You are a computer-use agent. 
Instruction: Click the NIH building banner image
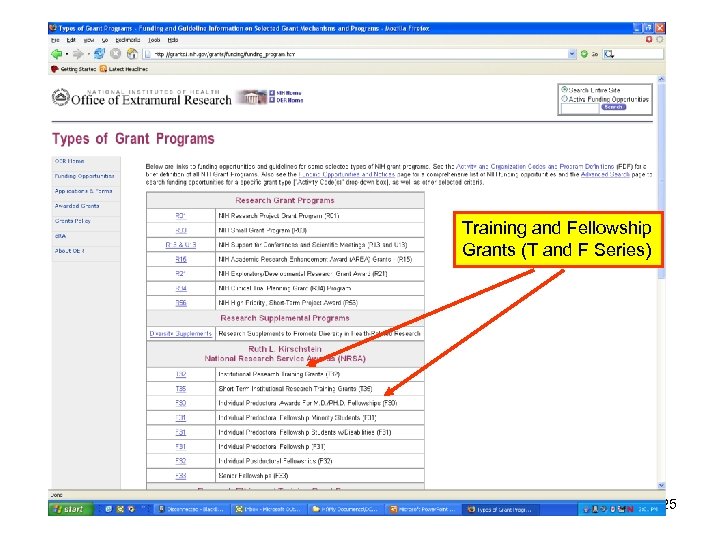tap(251, 97)
